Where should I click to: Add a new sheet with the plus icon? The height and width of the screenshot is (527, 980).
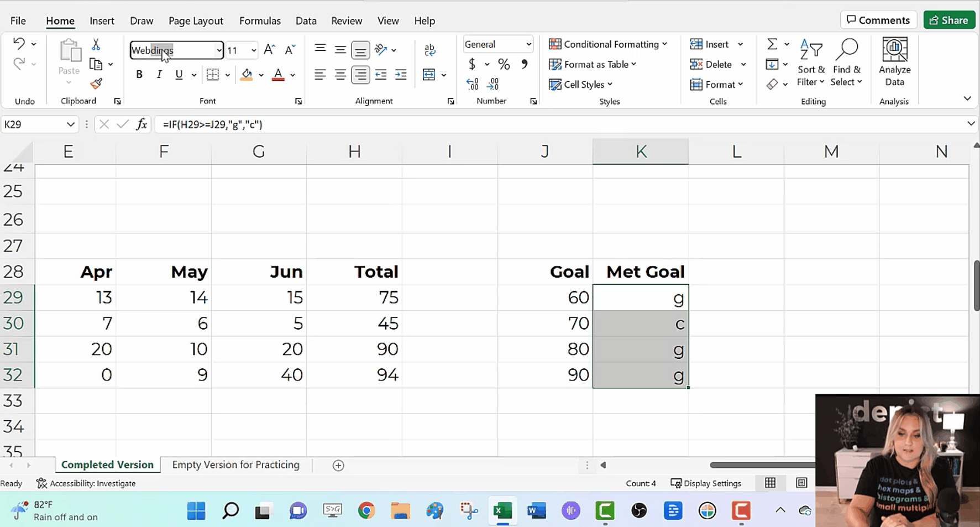tap(339, 466)
